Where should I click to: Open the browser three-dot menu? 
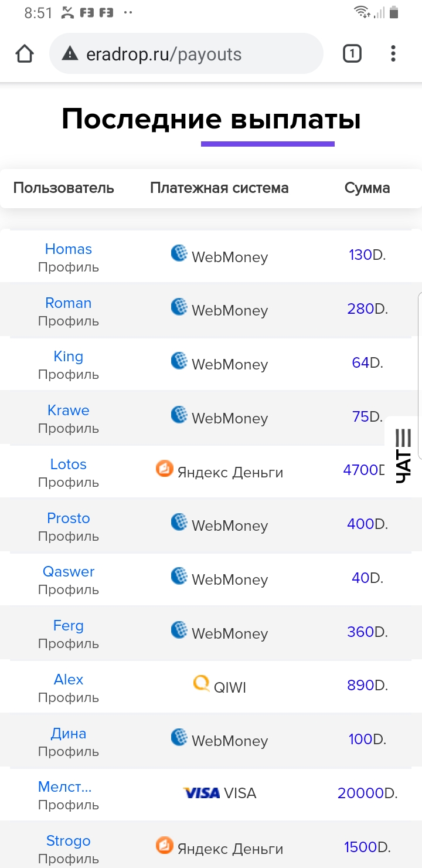pyautogui.click(x=393, y=54)
